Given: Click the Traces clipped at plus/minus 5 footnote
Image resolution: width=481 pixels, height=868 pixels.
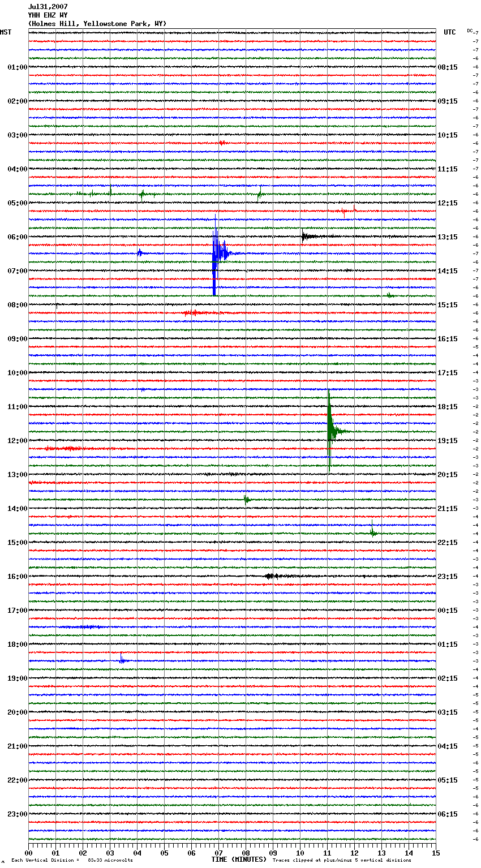Looking at the screenshot, I should pos(342,860).
